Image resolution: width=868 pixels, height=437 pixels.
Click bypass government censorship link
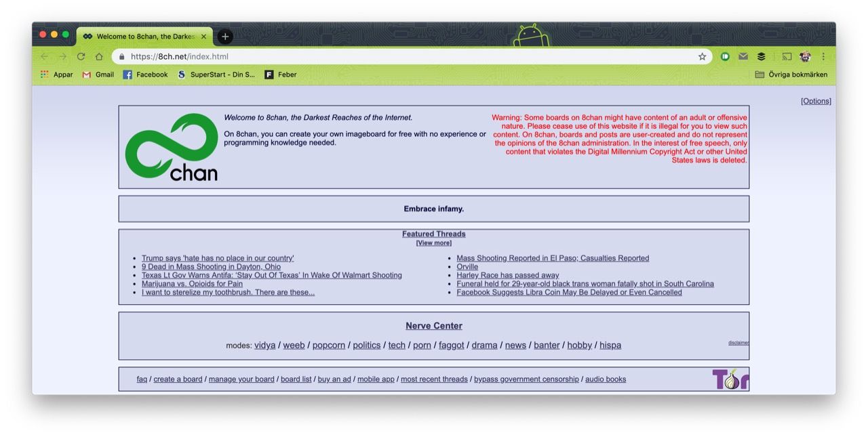526,379
